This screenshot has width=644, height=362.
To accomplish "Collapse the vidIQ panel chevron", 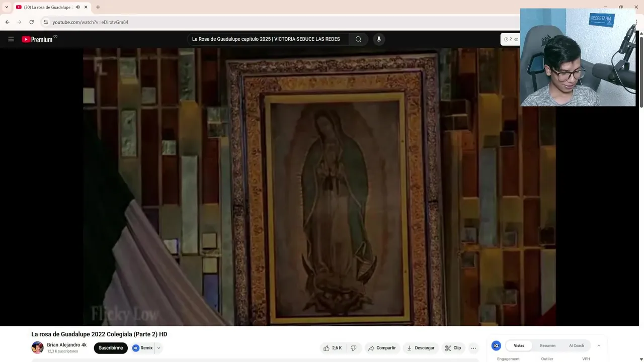I will coord(598,345).
